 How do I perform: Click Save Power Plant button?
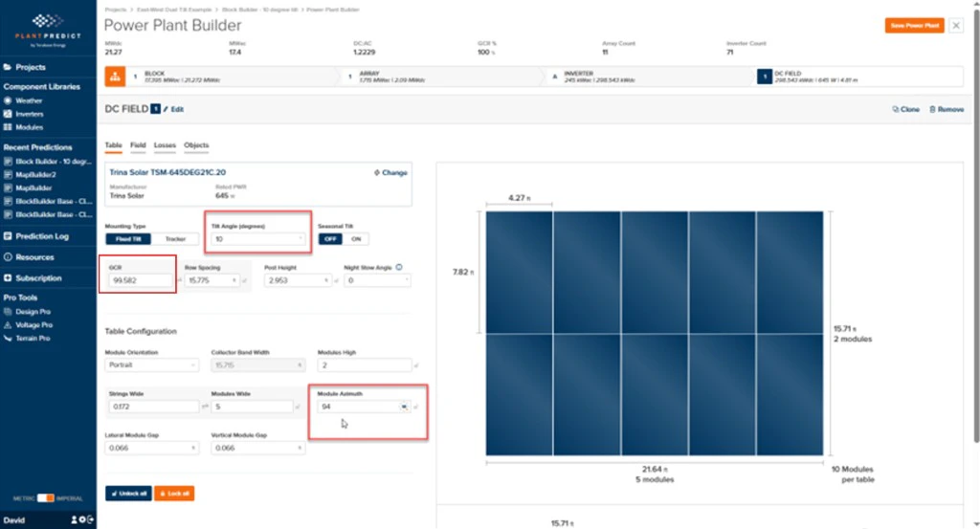click(x=914, y=26)
